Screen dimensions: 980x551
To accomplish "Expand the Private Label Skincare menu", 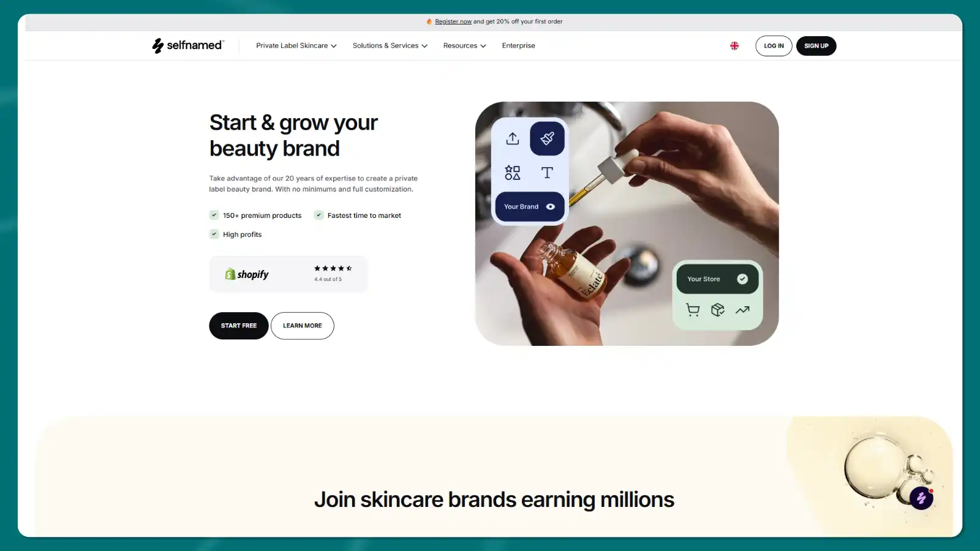I will (296, 46).
